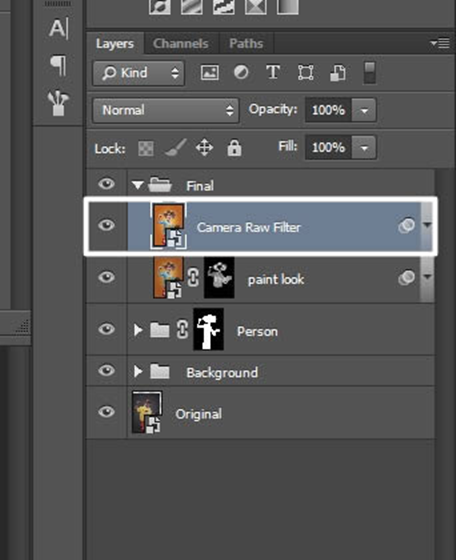Click Person group folder icon
Viewport: 456px width, 560px height.
pyautogui.click(x=160, y=330)
